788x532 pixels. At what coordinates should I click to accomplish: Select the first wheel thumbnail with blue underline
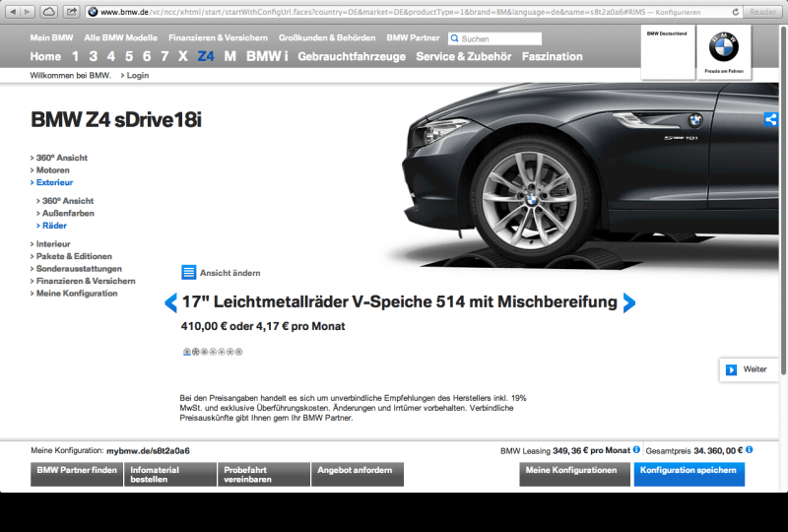(187, 352)
